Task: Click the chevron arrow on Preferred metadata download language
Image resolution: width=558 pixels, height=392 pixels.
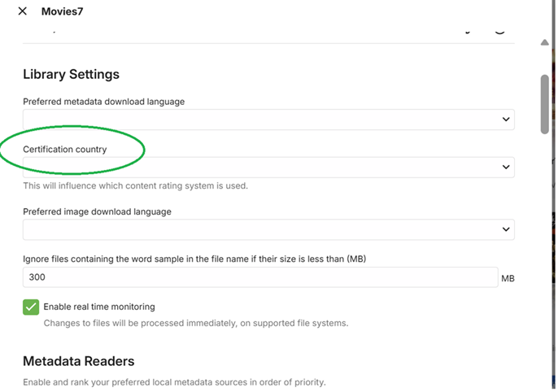Action: [506, 120]
